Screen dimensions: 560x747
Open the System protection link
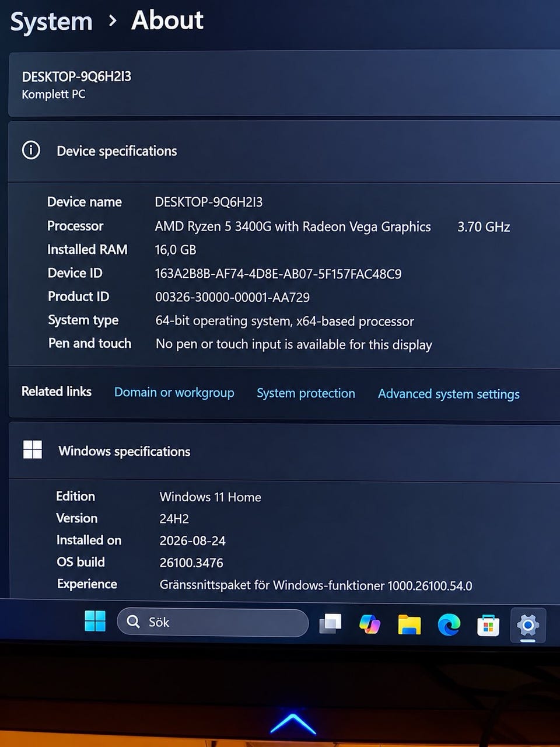click(x=306, y=393)
